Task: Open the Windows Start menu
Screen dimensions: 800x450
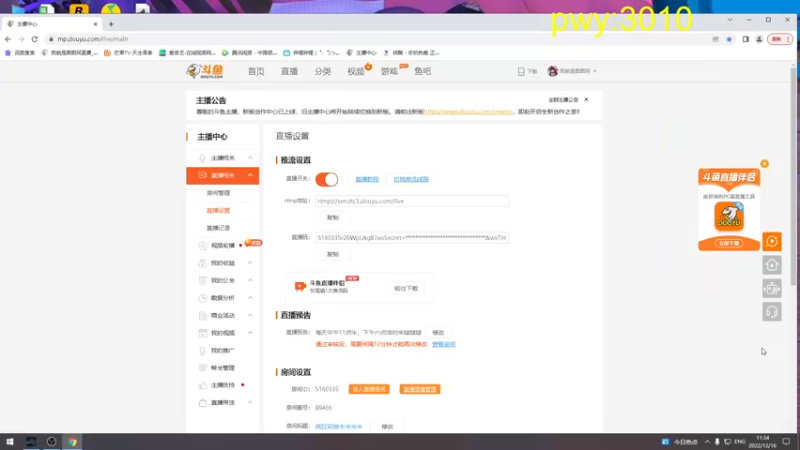Action: click(9, 442)
